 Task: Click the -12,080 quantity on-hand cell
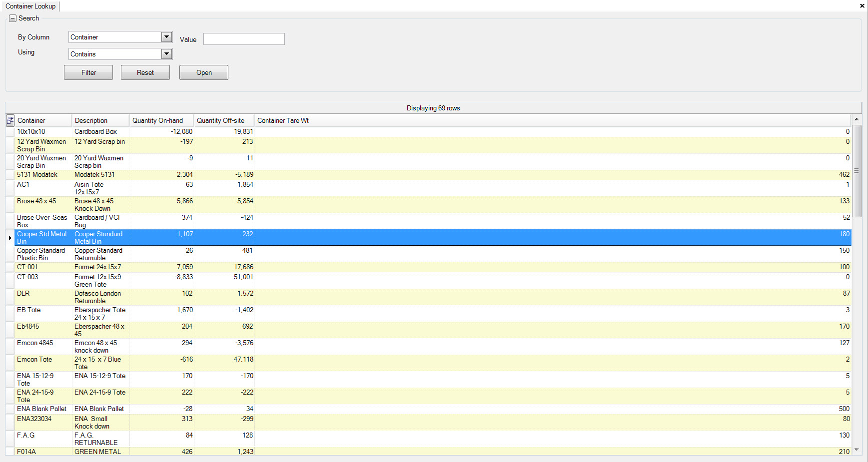[162, 132]
